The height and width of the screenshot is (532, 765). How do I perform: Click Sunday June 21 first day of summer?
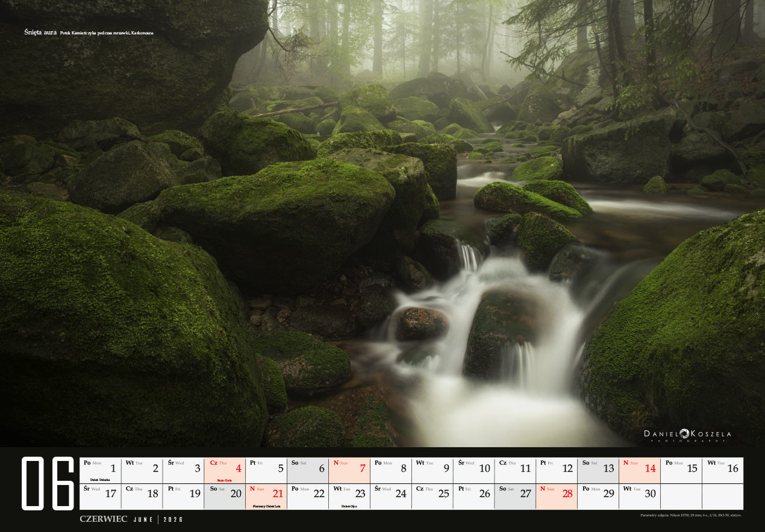(266, 496)
